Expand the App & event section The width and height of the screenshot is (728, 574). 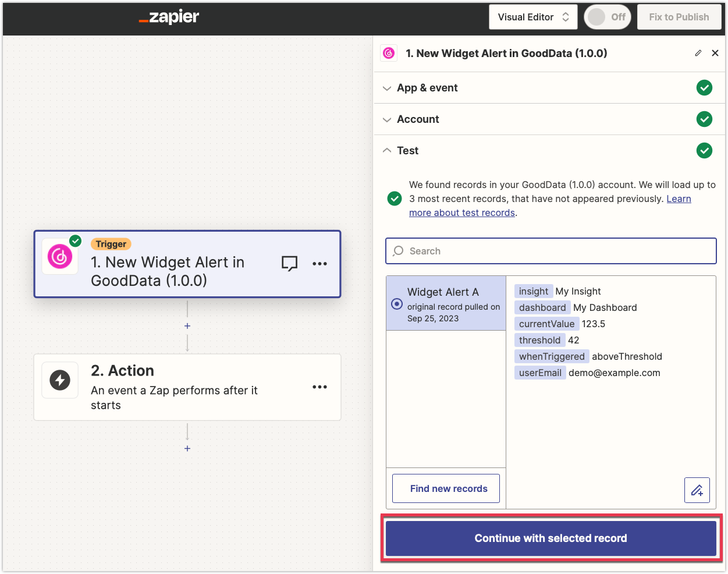(x=549, y=88)
